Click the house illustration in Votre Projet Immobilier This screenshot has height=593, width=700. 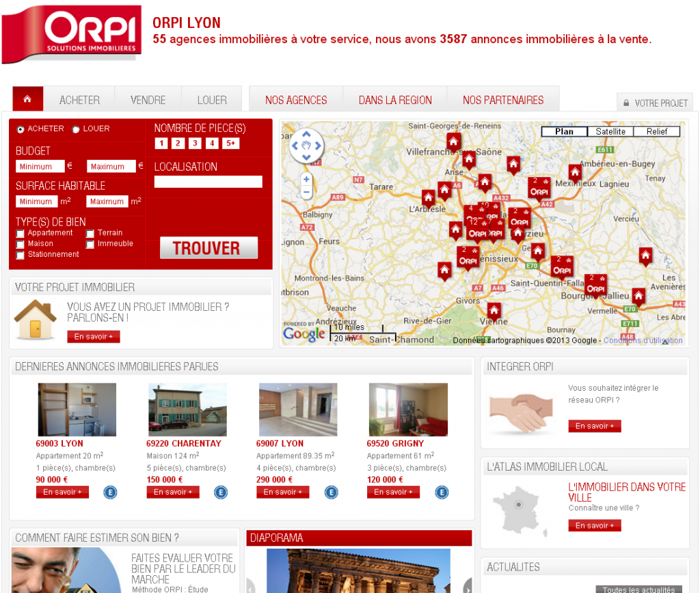coord(36,320)
